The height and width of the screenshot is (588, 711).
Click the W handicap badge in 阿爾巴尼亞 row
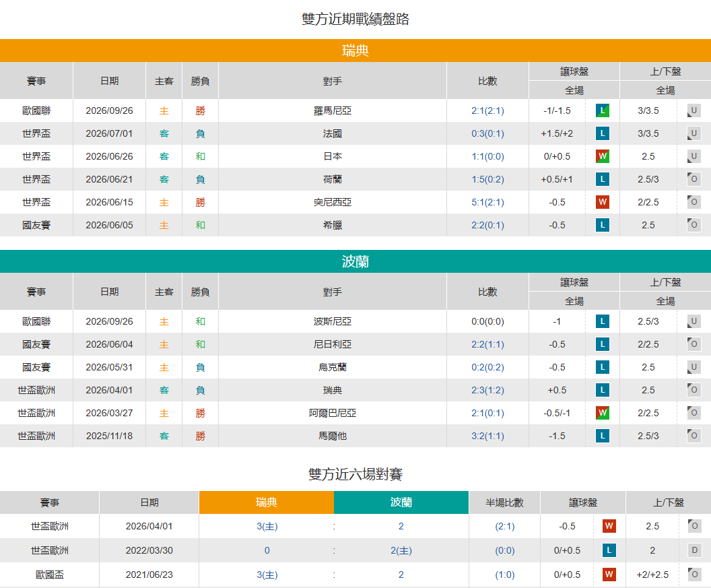[602, 413]
